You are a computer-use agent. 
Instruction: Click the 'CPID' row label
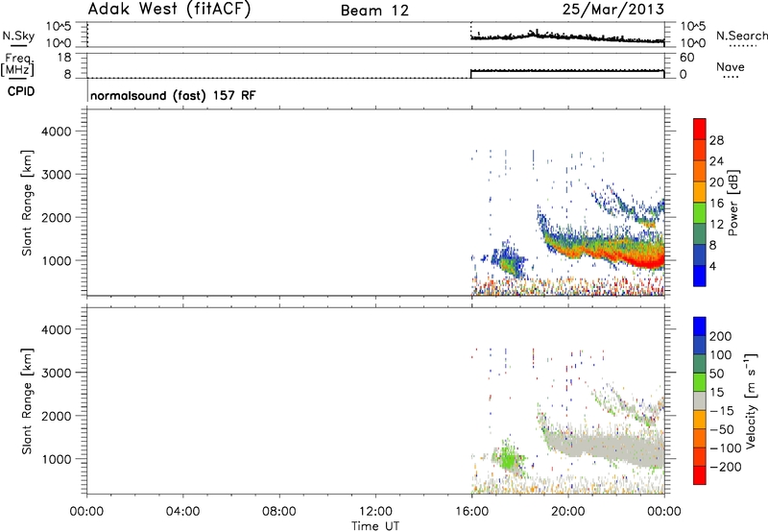coord(21,91)
